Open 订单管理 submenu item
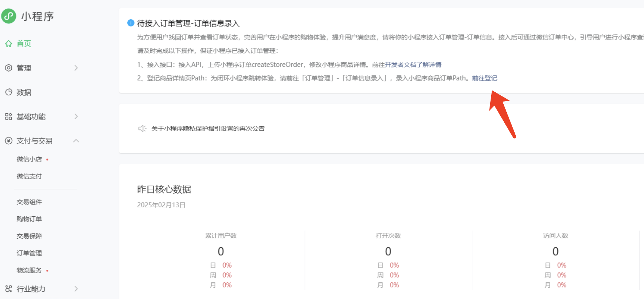The image size is (644, 299). (x=29, y=253)
